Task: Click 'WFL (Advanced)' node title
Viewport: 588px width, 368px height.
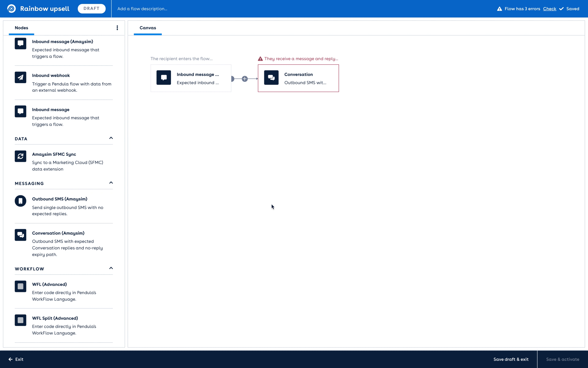Action: coord(49,284)
